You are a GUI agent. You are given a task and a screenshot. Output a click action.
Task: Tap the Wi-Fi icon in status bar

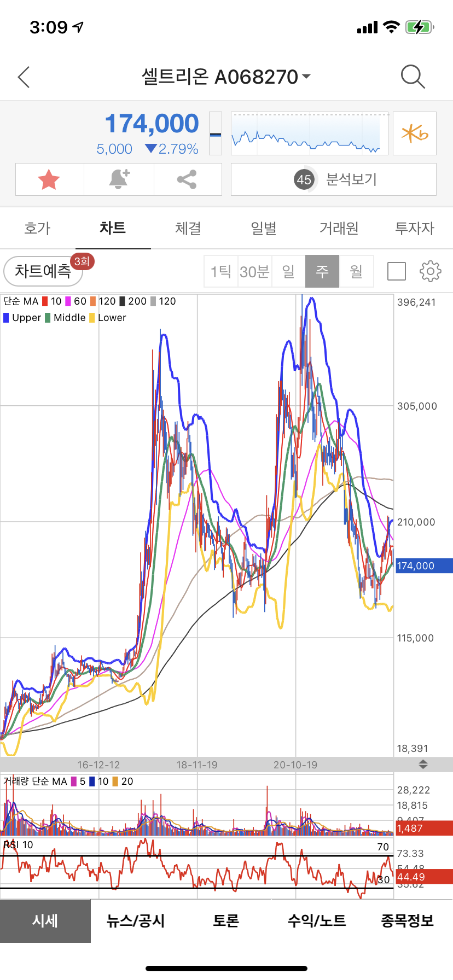[392, 27]
